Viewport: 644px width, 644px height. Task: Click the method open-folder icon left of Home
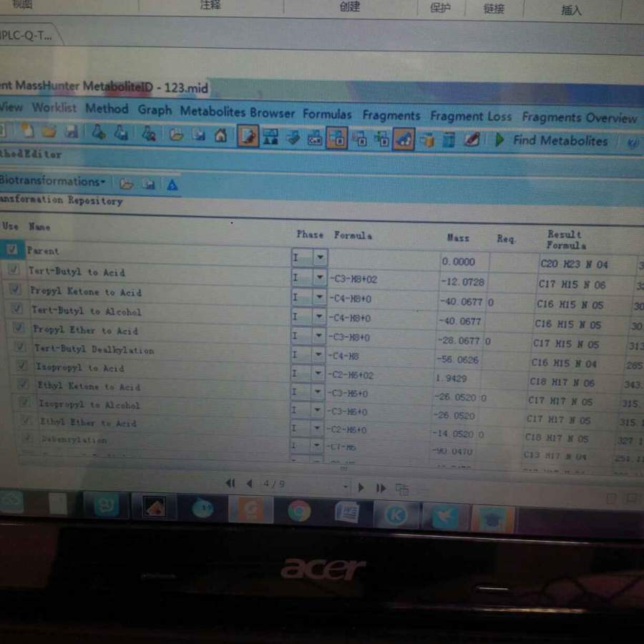click(176, 135)
